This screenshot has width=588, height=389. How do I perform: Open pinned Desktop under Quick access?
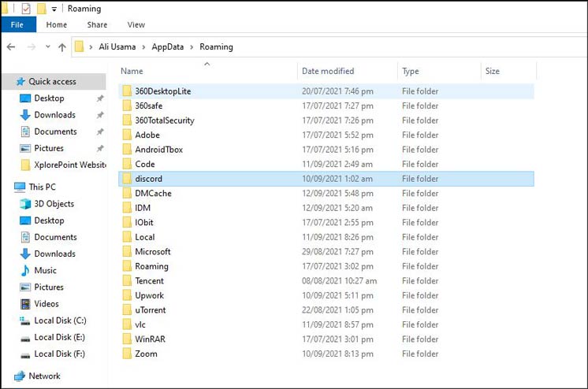click(49, 98)
